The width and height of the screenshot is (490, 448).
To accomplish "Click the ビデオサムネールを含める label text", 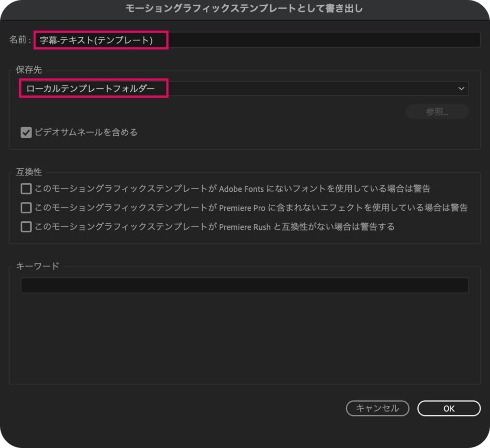I will point(86,132).
